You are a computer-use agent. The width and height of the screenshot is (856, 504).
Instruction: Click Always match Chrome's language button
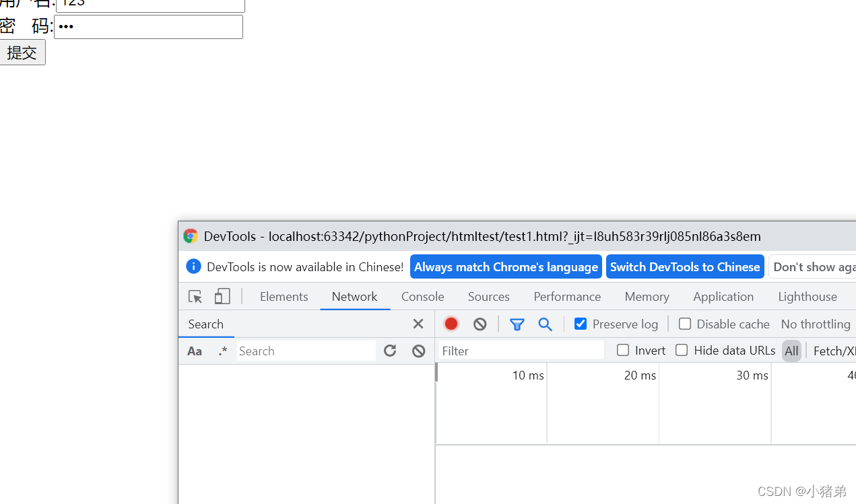click(506, 266)
